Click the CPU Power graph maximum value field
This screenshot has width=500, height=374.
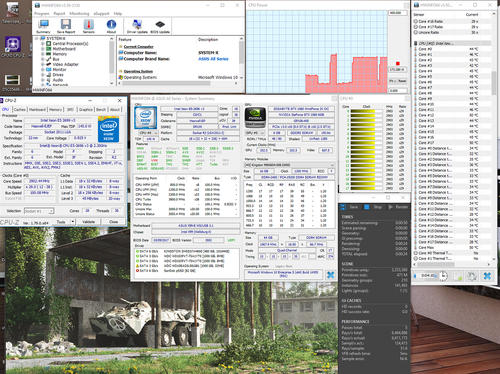pos(398,13)
